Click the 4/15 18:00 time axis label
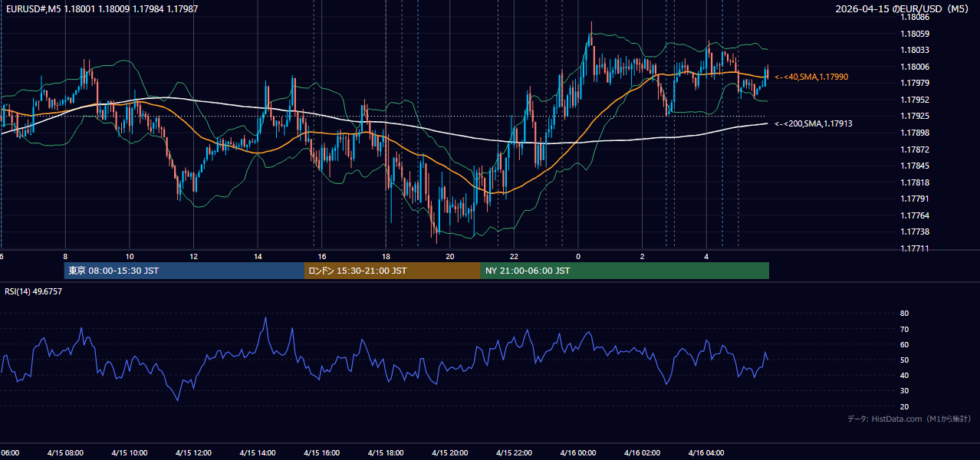The image size is (980, 460). (386, 453)
